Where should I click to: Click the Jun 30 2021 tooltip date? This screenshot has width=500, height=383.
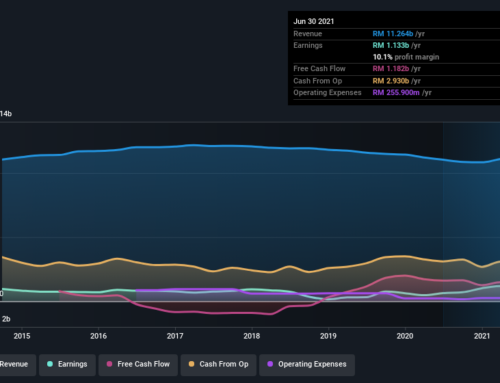pyautogui.click(x=314, y=21)
